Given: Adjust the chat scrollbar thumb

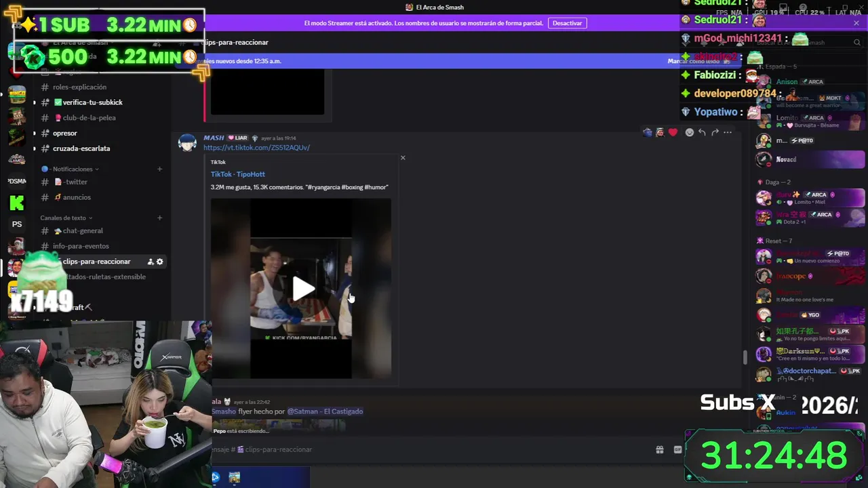Looking at the screenshot, I should coord(745,357).
